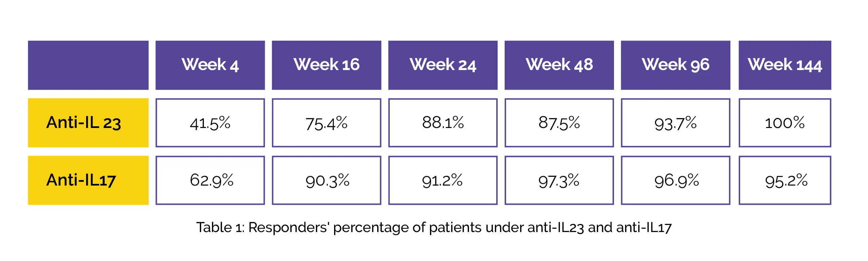
Task: Click the 41.5% cell
Action: point(210,123)
